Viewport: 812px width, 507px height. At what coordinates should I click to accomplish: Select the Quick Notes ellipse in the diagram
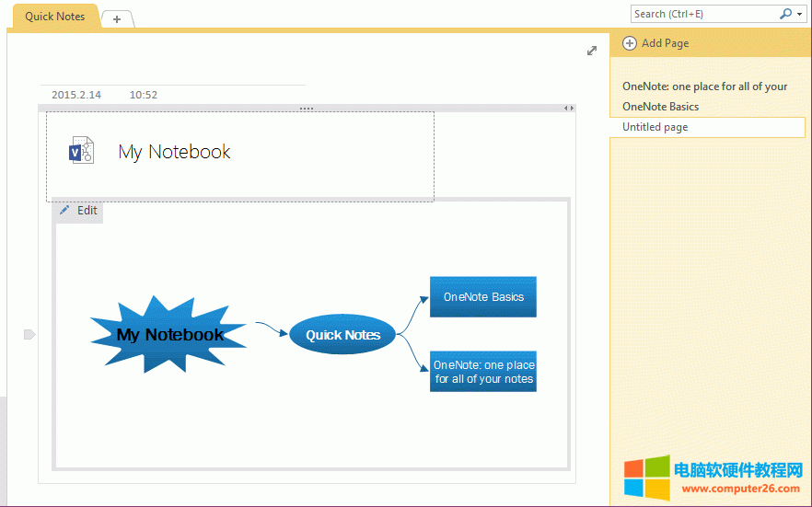tap(342, 335)
